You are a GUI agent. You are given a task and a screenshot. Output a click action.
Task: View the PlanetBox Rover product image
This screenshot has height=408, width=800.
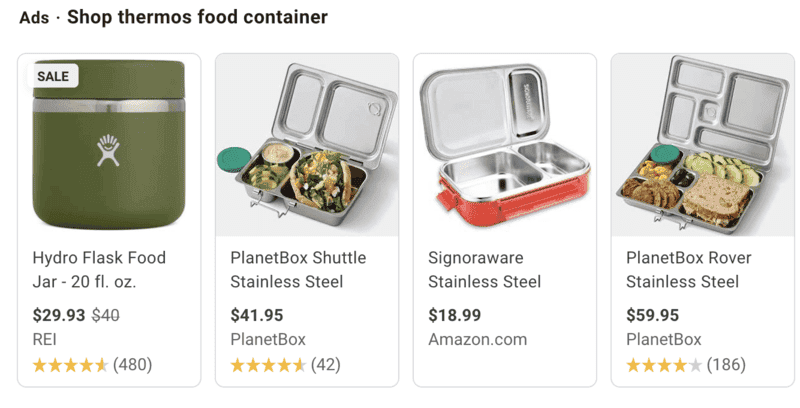pos(701,145)
